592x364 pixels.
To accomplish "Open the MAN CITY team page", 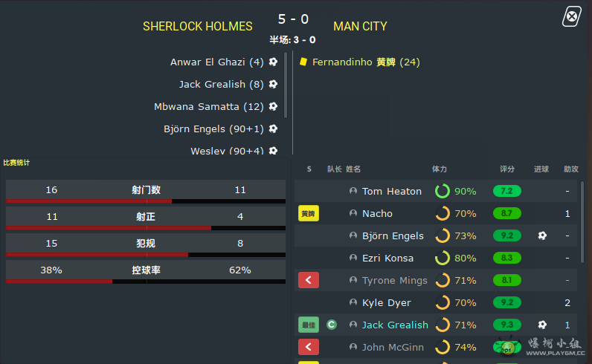I will tap(360, 27).
